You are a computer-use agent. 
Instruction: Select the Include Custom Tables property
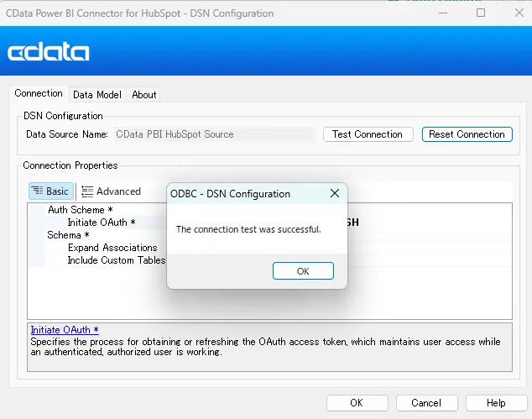[x=116, y=260]
